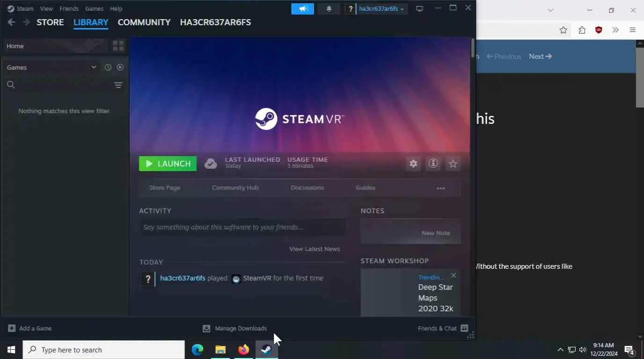The width and height of the screenshot is (644, 359).
Task: Click the Steam content vertical scrollbar
Action: coord(473,48)
